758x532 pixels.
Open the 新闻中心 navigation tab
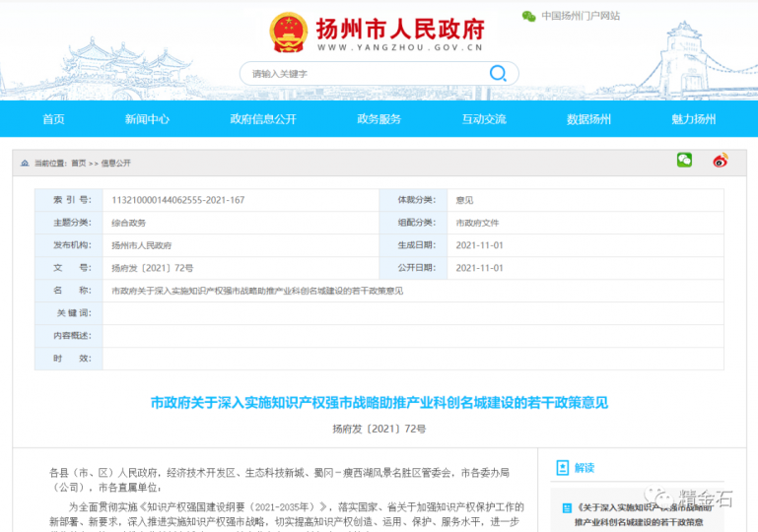click(147, 119)
